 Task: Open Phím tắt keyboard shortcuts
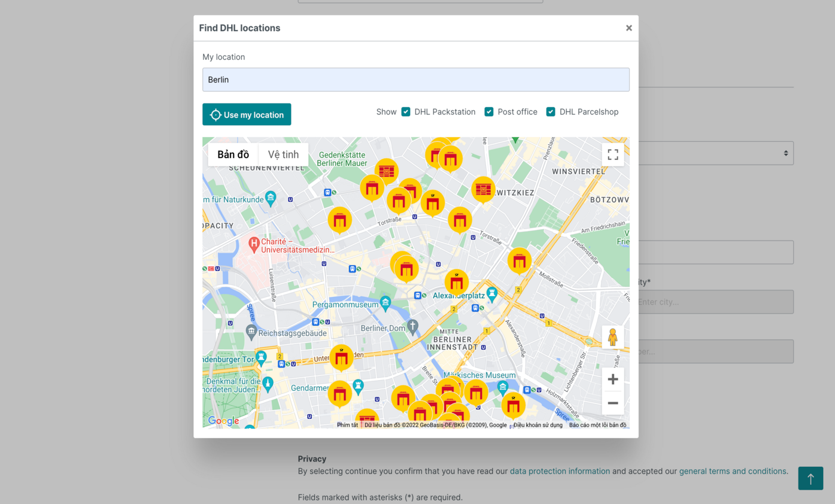pyautogui.click(x=347, y=425)
